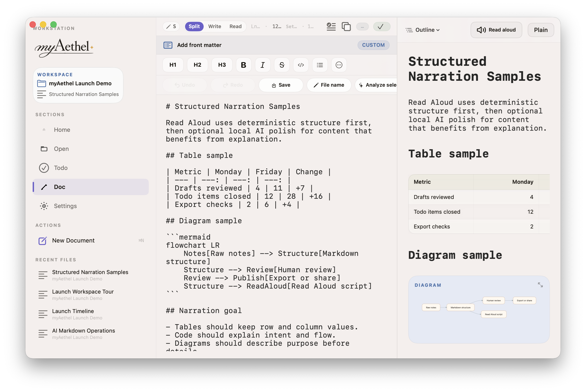Expand the diagram preview fullscreen
Image resolution: width=586 pixels, height=392 pixels.
tap(540, 285)
